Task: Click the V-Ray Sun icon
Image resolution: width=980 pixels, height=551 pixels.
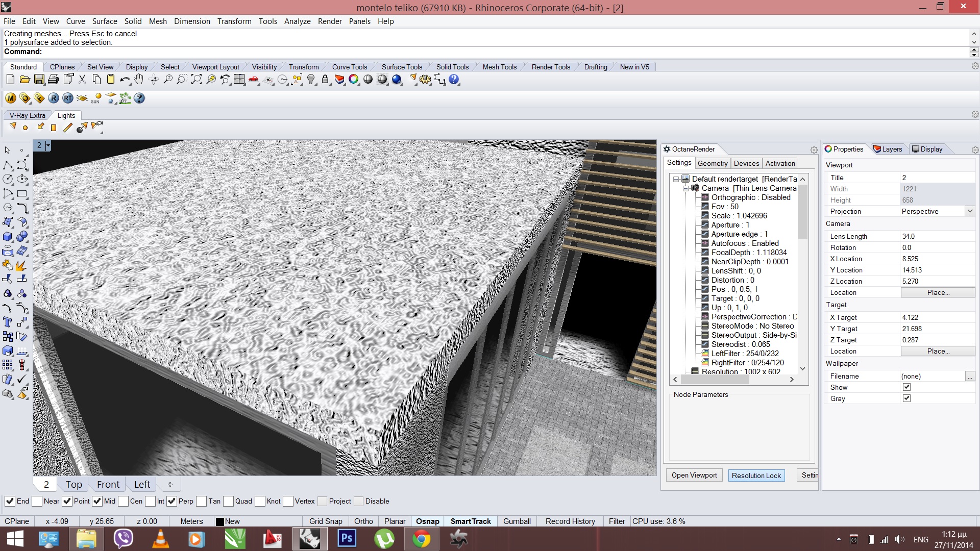Action: click(x=96, y=98)
